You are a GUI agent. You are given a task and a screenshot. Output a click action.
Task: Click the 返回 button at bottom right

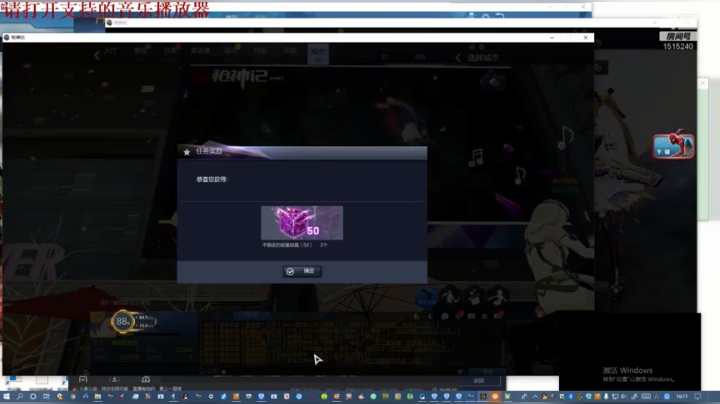479,381
